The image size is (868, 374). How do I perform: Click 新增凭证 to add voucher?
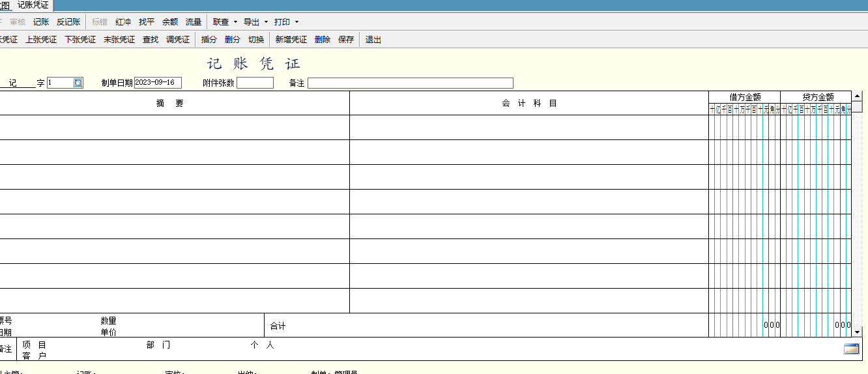tap(291, 40)
